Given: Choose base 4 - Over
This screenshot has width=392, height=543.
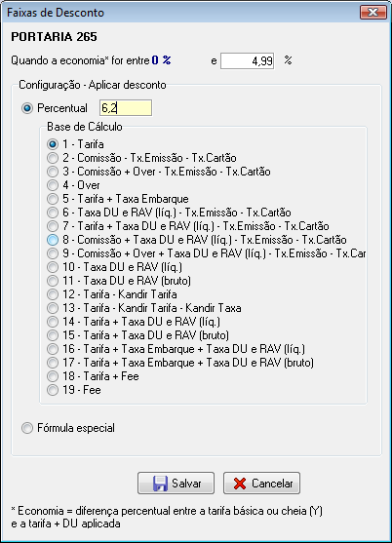Looking at the screenshot, I should tap(53, 185).
